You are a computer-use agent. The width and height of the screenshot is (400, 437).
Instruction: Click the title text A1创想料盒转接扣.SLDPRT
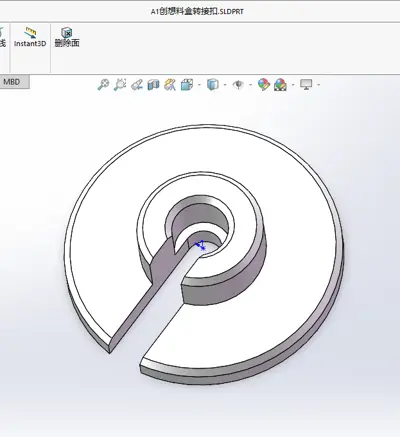pos(197,12)
